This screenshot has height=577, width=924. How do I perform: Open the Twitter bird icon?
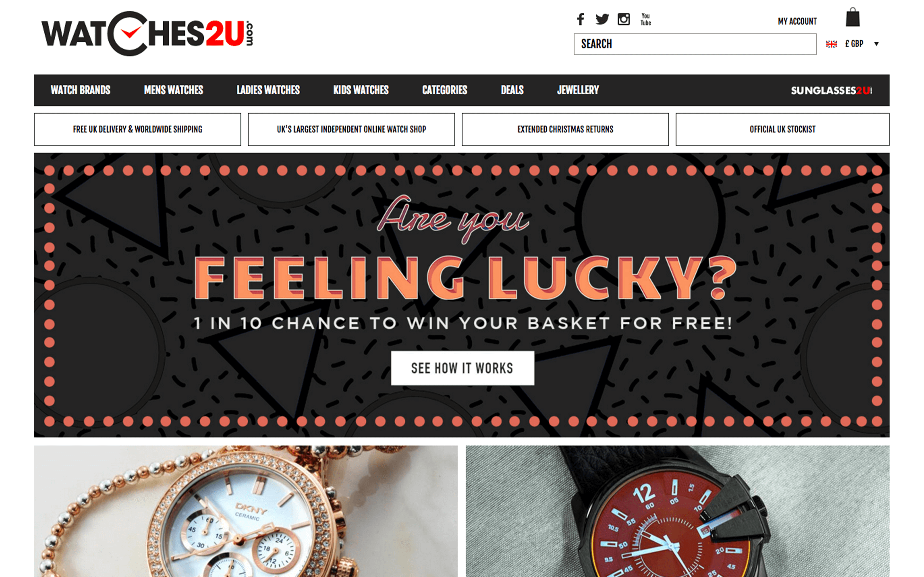click(602, 19)
